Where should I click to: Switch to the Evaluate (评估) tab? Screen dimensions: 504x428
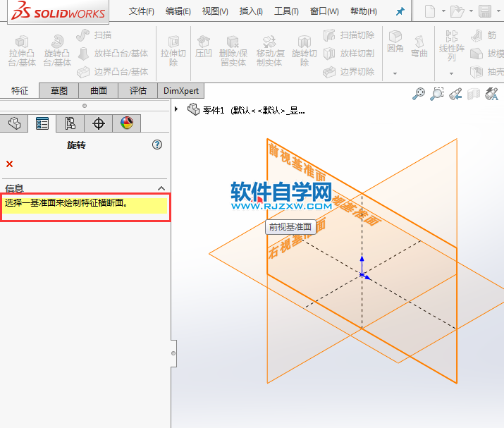click(x=138, y=91)
